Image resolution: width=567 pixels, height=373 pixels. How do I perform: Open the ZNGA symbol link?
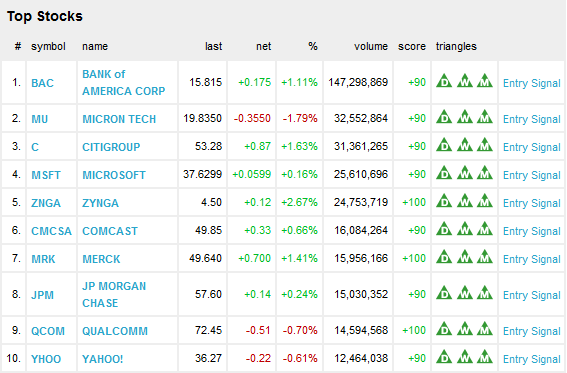tap(46, 203)
